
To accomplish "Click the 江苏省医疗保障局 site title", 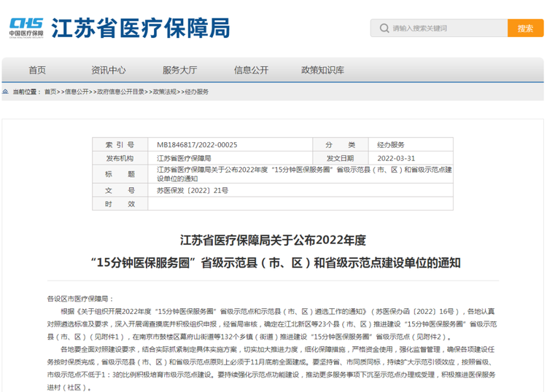I will point(141,28).
